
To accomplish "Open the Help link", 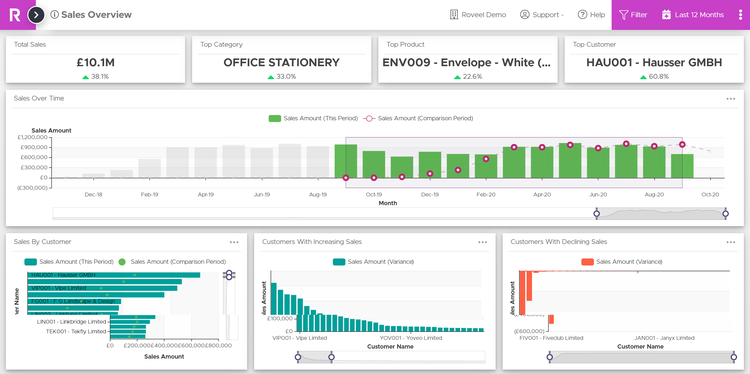I will tap(591, 15).
